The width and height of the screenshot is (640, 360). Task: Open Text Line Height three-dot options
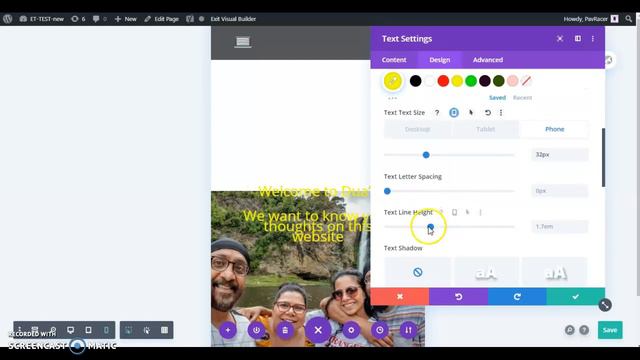point(480,212)
